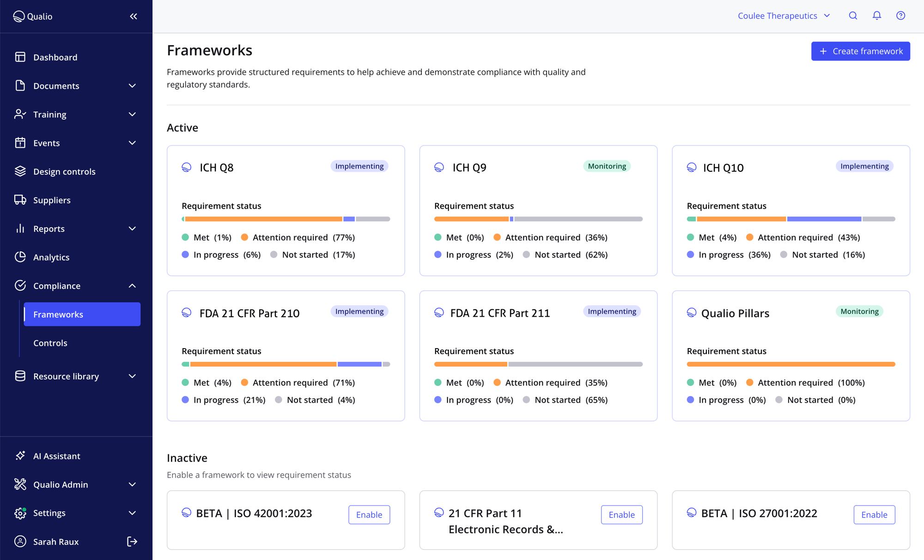The image size is (924, 560).
Task: Select the Suppliers sidebar icon
Action: point(20,200)
